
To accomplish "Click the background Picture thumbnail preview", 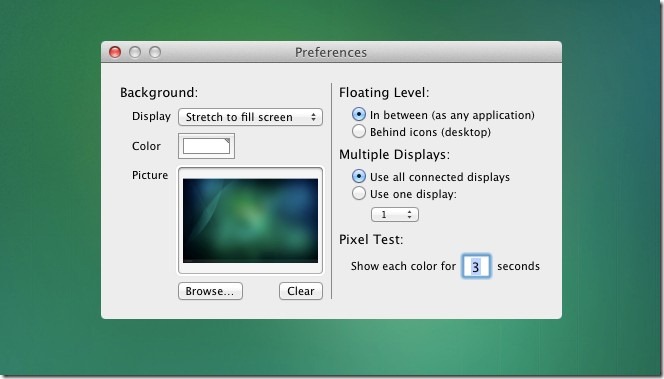I will [250, 220].
